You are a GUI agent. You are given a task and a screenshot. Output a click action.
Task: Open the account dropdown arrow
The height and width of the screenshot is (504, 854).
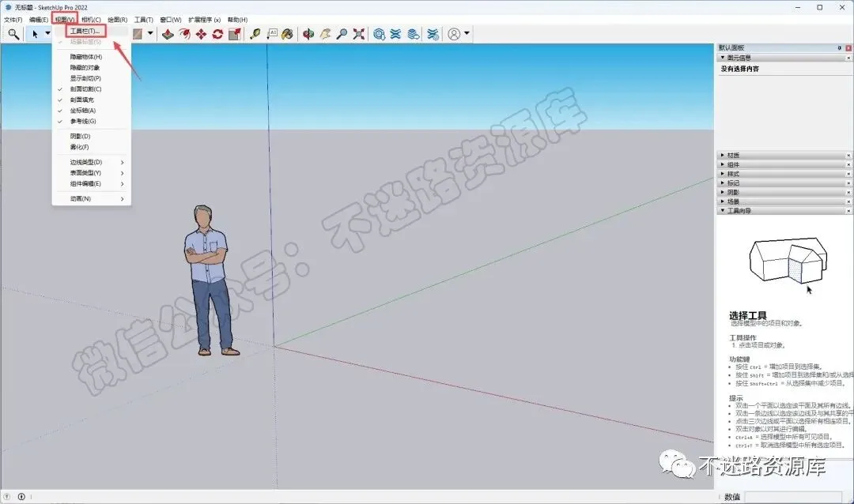click(467, 34)
